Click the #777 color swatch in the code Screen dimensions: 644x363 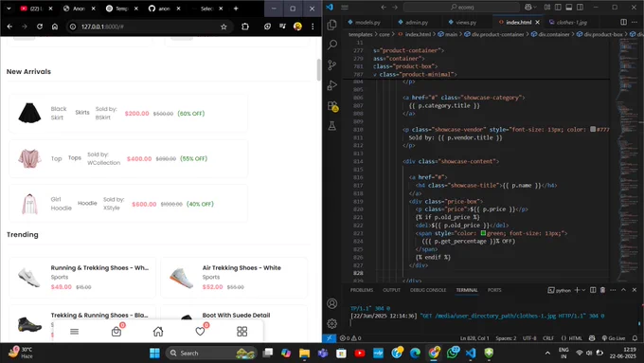coord(593,129)
